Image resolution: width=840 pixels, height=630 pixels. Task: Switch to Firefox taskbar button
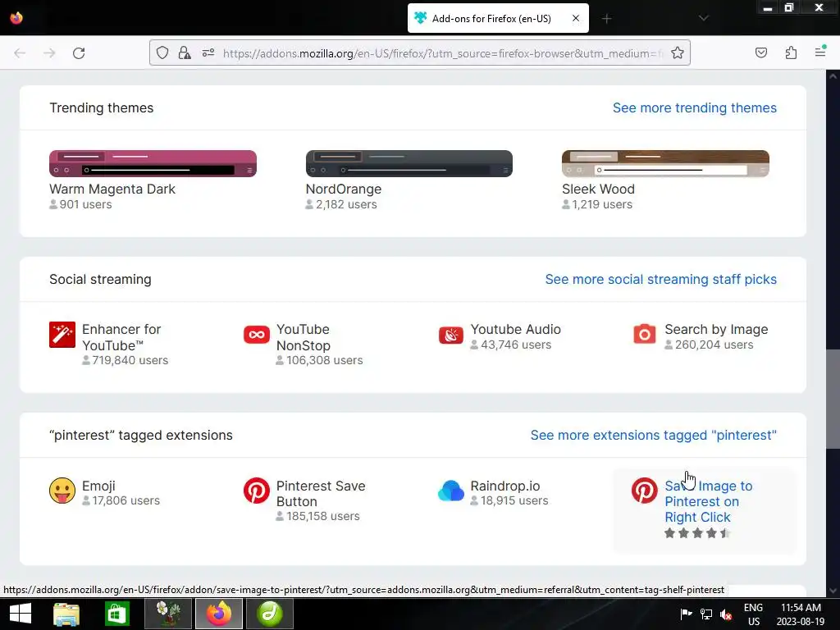[219, 614]
